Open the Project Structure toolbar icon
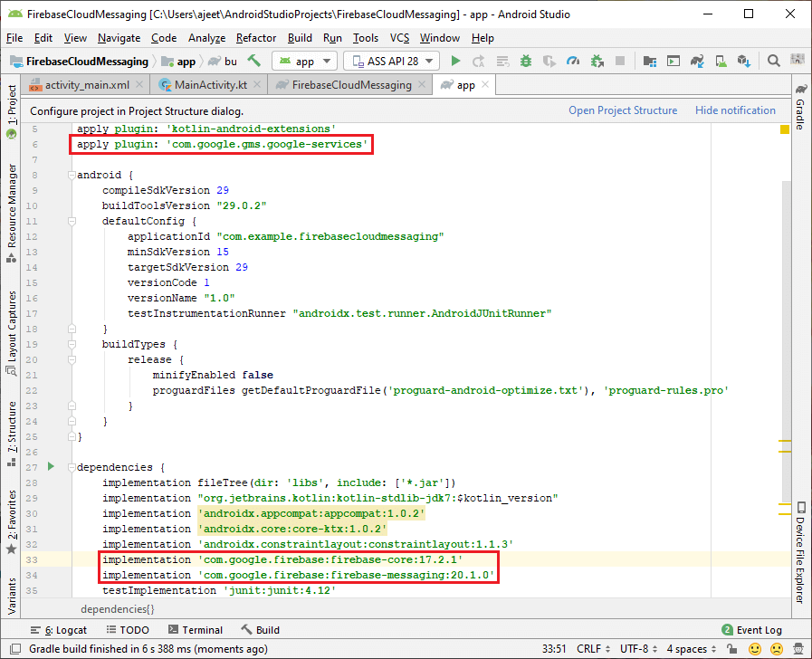 click(x=650, y=61)
